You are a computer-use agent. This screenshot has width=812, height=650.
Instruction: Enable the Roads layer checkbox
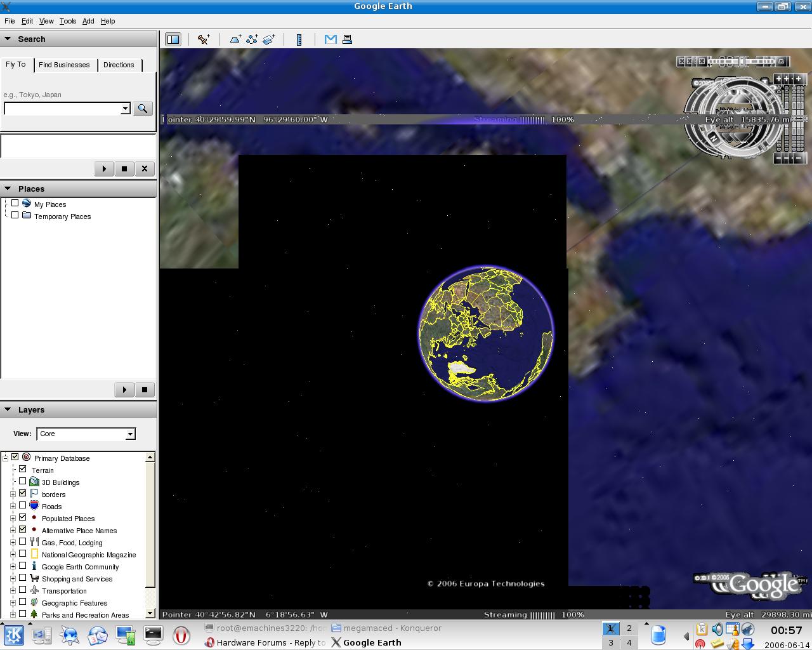point(23,505)
